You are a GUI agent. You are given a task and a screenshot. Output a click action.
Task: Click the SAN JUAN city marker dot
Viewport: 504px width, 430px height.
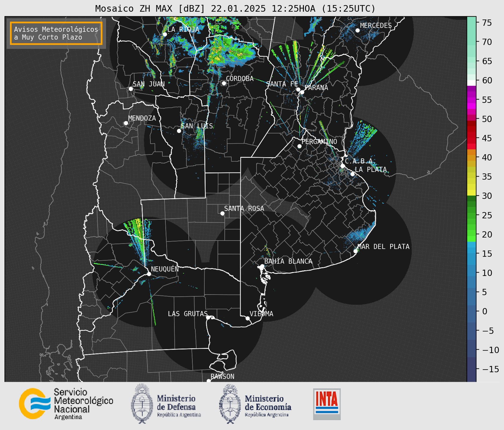point(131,89)
